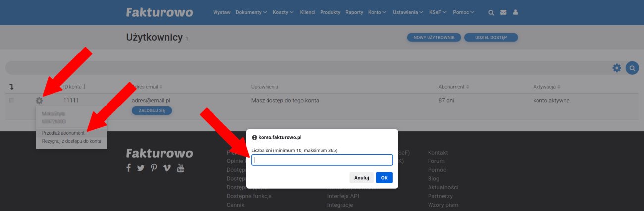
Task: Open the envelope messages icon
Action: point(503,12)
